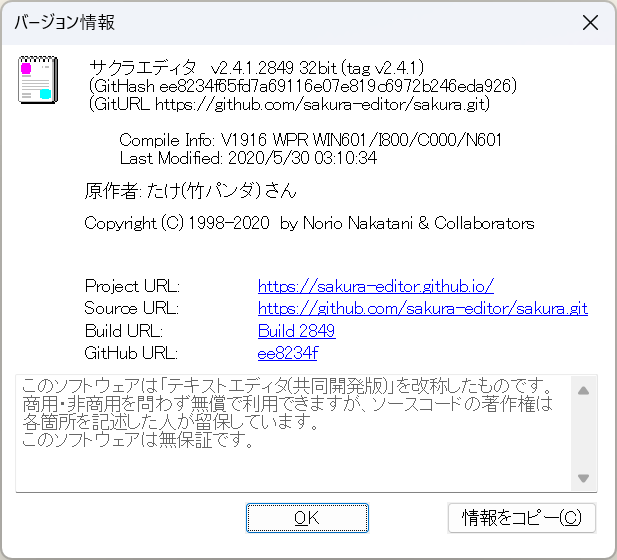Open the Source URL sakura.git link
The height and width of the screenshot is (560, 617).
423,309
